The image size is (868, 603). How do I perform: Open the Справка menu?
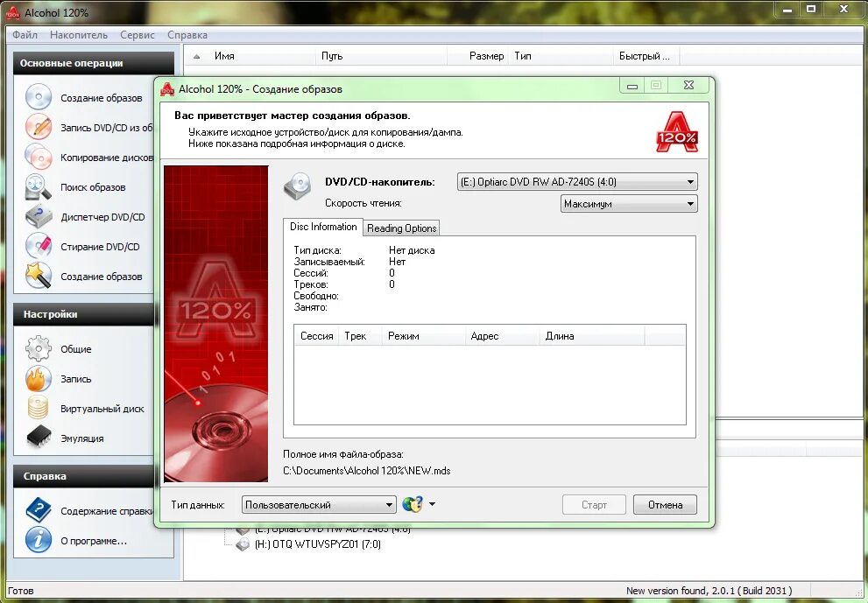[187, 35]
